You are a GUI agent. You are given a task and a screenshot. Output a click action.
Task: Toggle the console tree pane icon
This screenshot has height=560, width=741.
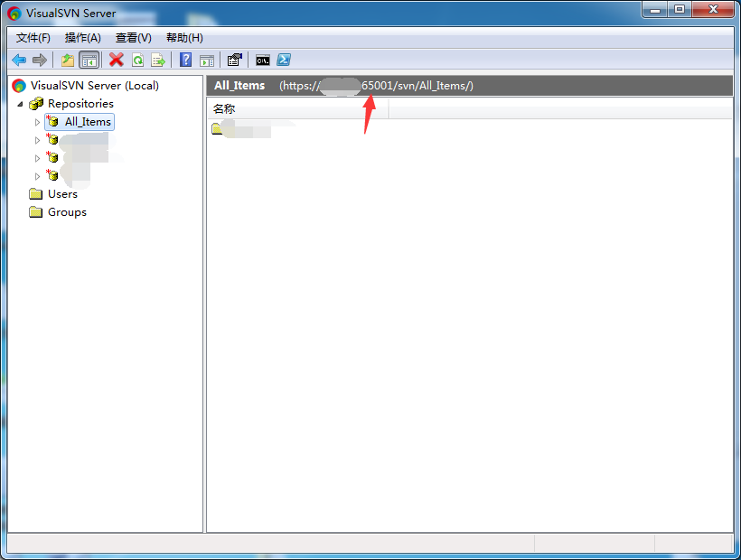click(89, 60)
